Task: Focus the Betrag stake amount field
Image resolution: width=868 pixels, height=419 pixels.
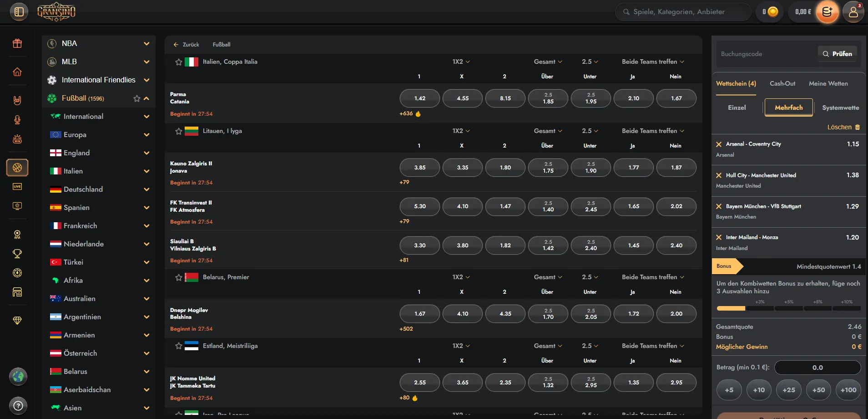Action: pyautogui.click(x=818, y=368)
